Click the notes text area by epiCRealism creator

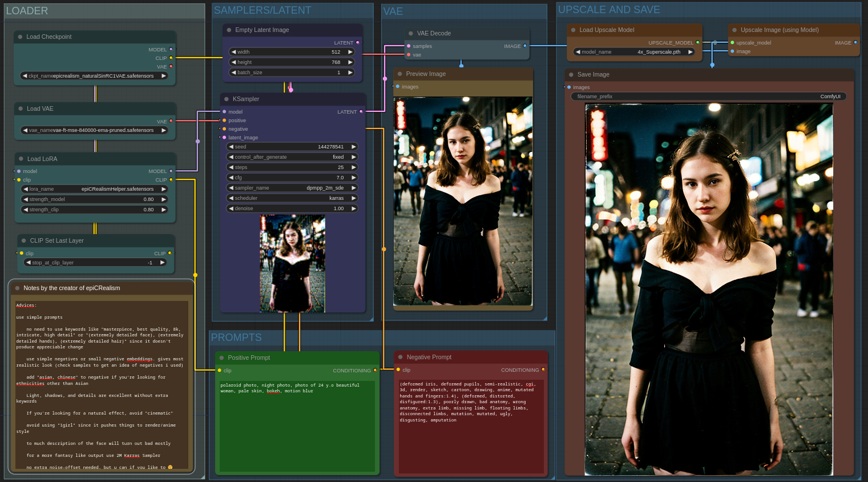[x=102, y=385]
